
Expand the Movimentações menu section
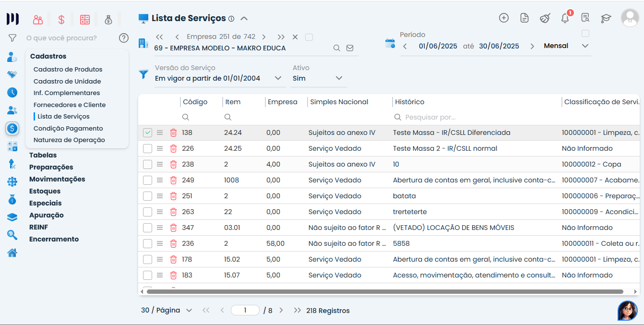tap(57, 179)
